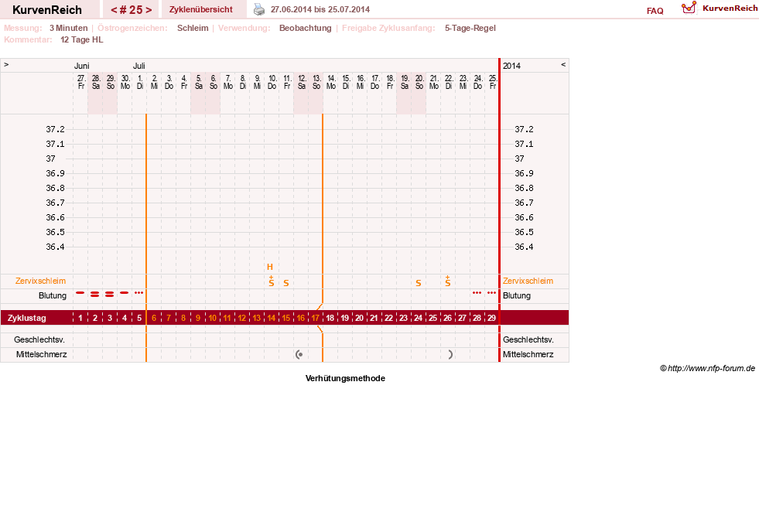The width and height of the screenshot is (759, 532).
Task: Click the spotting dots on cycle day 29
Action: [492, 292]
